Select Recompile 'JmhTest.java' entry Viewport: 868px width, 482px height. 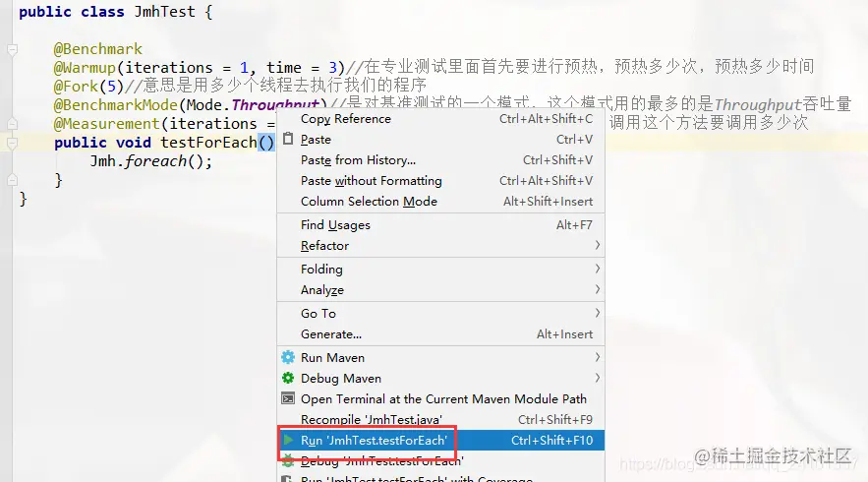tap(440, 419)
